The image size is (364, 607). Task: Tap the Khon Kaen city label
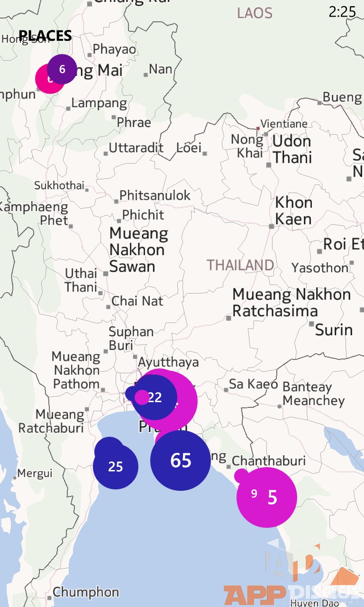(293, 211)
